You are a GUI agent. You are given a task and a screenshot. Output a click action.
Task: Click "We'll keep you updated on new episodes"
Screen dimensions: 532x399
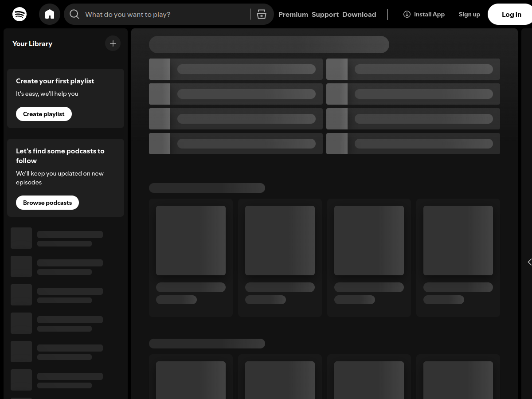(60, 178)
